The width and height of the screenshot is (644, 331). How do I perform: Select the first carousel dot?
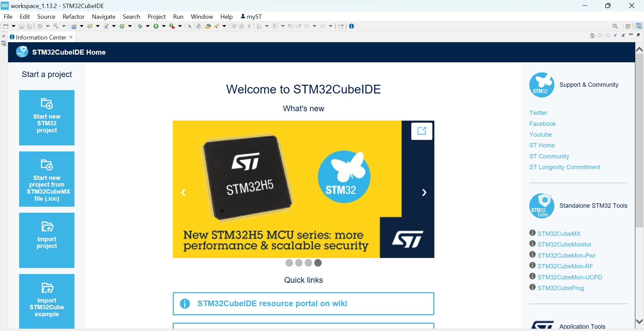(289, 263)
